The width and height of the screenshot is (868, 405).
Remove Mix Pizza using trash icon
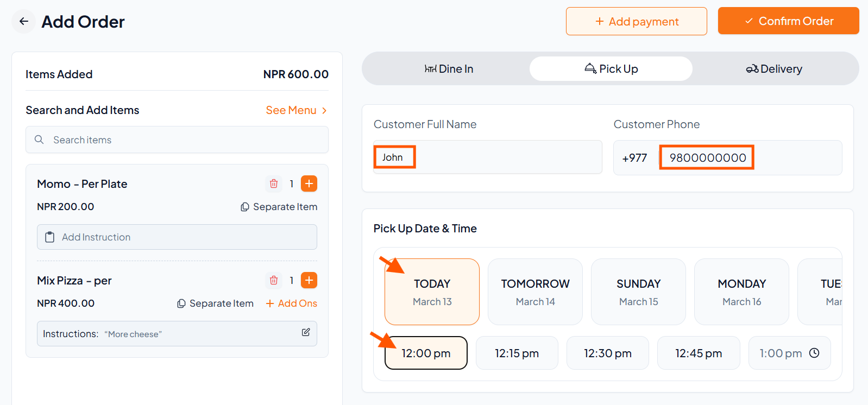pos(274,281)
